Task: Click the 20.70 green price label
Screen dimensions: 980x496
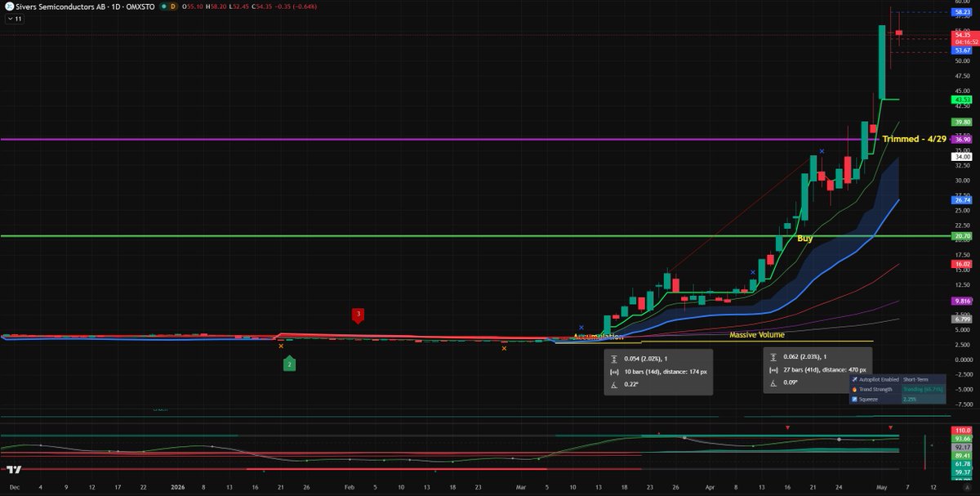Action: pyautogui.click(x=960, y=235)
